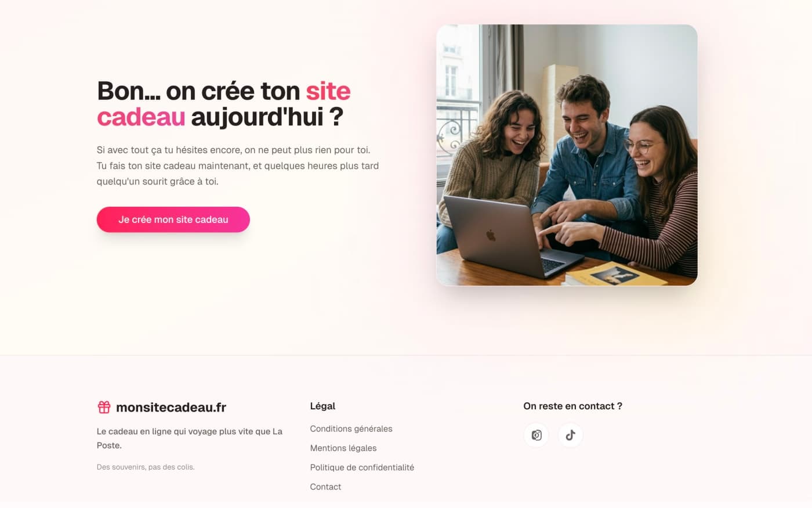The height and width of the screenshot is (508, 812).
Task: Open the footer 'Contact' link
Action: click(325, 487)
